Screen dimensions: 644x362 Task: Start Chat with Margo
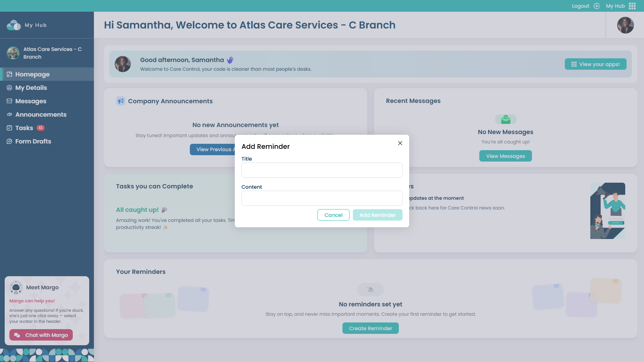(41, 335)
